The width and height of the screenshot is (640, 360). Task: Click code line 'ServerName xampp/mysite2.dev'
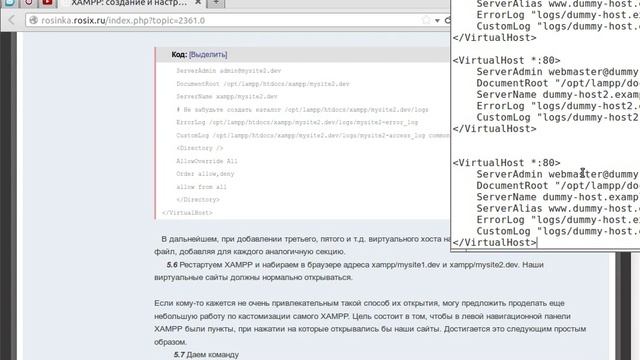227,97
